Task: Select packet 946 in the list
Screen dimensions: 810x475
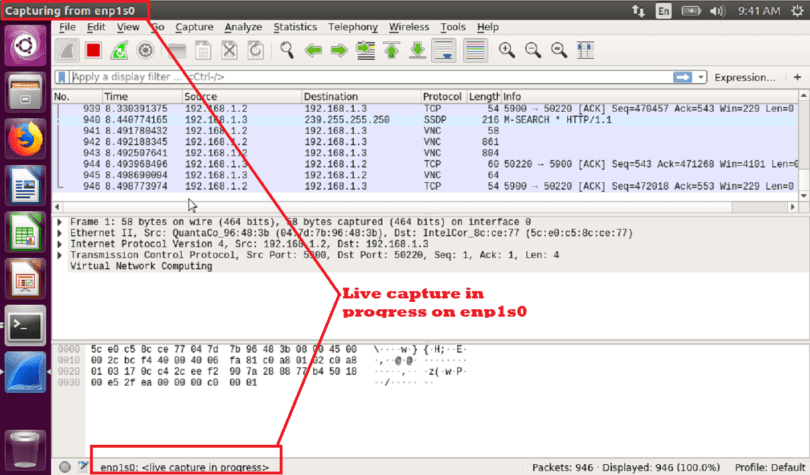Action: [x=425, y=186]
